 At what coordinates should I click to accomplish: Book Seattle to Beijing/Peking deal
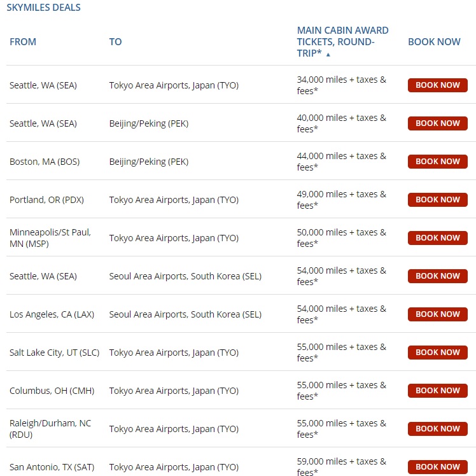[437, 123]
